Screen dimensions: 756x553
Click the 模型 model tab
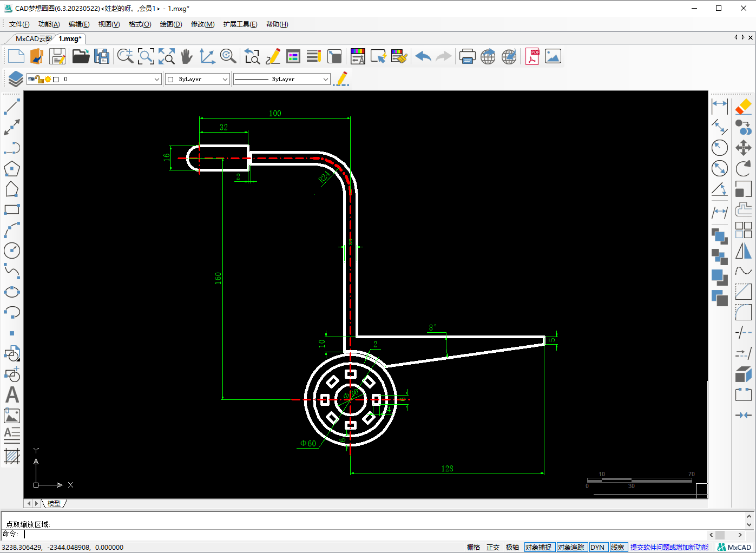pyautogui.click(x=54, y=503)
